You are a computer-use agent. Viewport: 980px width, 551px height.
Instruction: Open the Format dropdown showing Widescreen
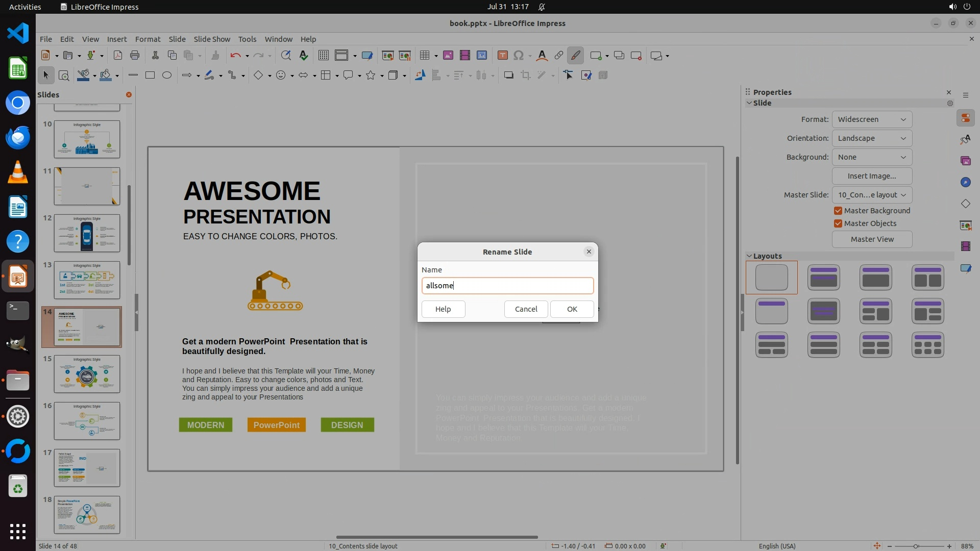[x=872, y=119]
